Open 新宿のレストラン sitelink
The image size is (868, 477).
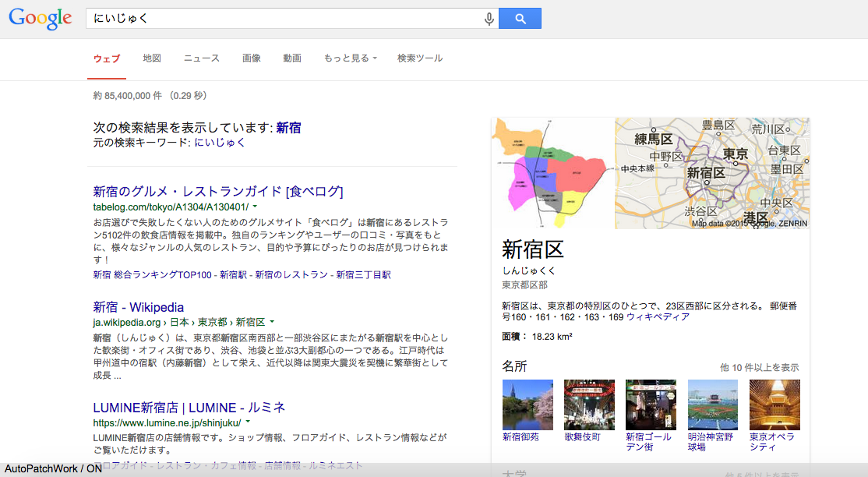(x=291, y=275)
